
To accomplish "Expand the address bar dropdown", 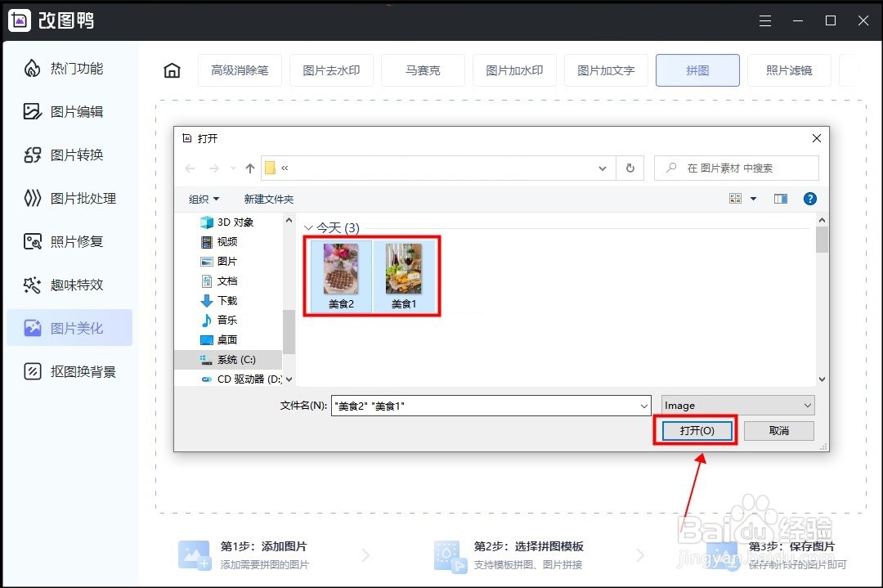I will pos(603,168).
